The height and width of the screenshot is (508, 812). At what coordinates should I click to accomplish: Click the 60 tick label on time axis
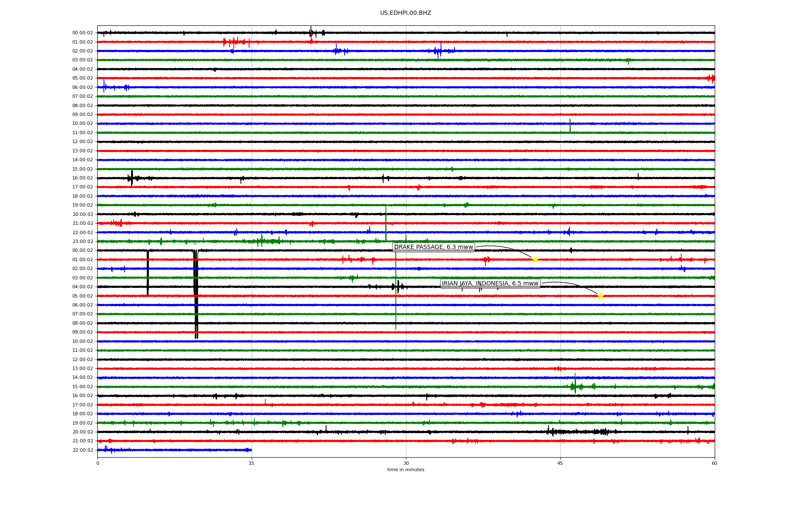(714, 463)
